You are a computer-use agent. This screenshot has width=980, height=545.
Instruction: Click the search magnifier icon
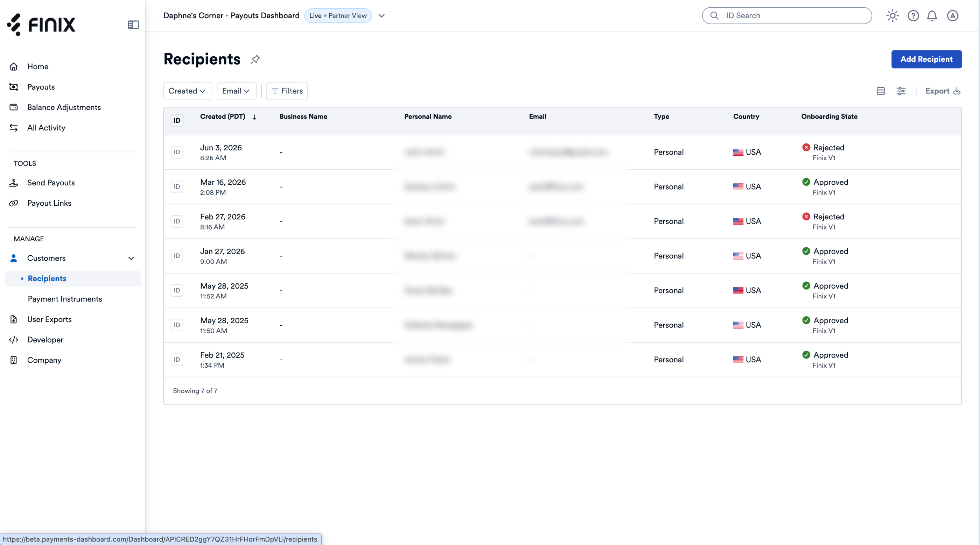[714, 16]
